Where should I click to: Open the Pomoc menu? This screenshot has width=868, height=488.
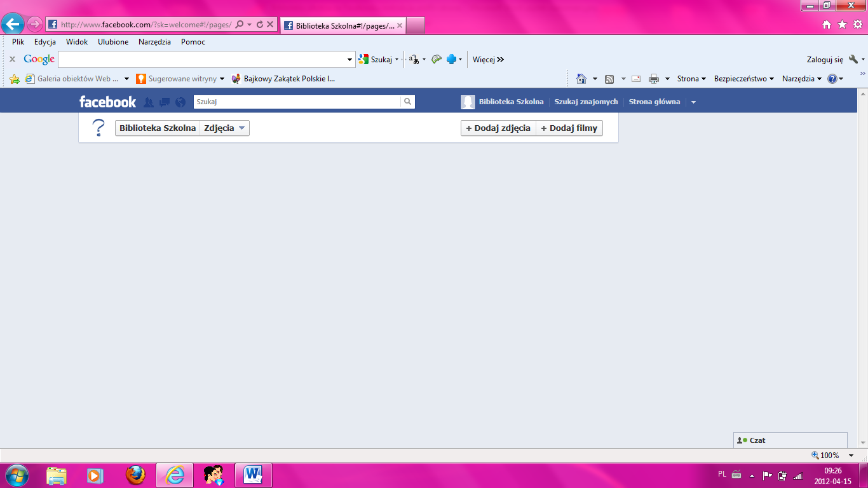click(x=193, y=42)
